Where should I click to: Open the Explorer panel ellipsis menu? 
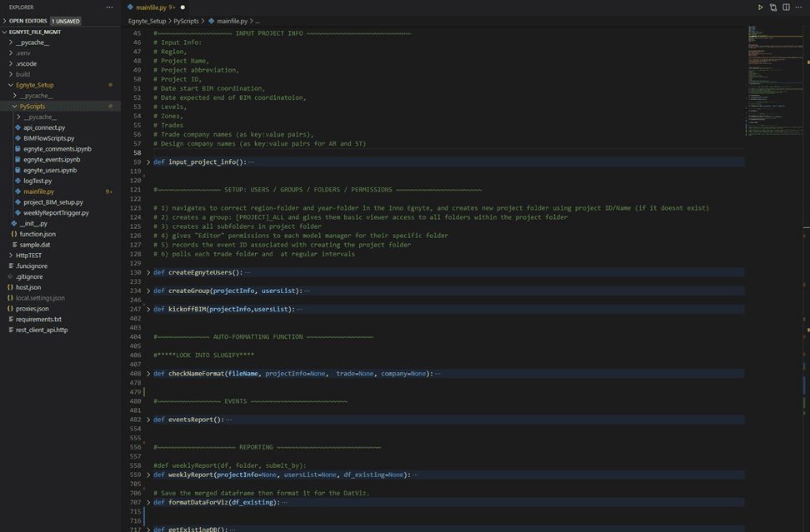pos(109,7)
